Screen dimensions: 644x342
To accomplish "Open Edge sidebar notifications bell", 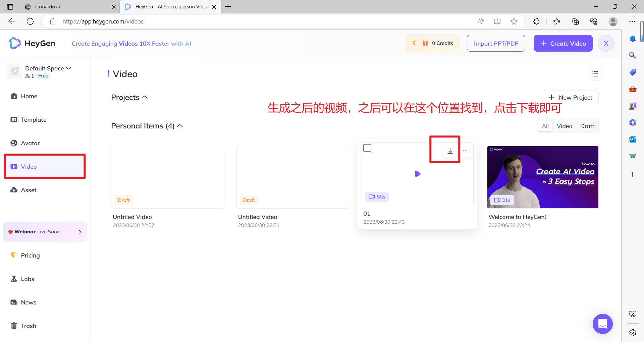I will tap(633, 39).
